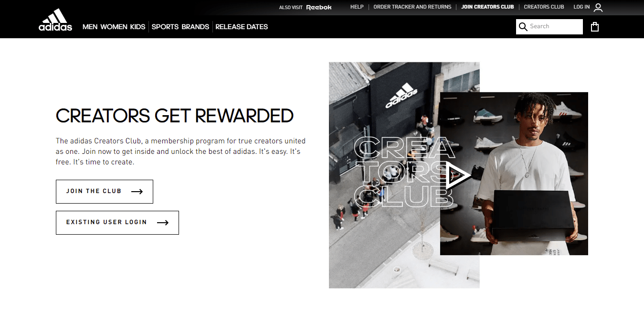The image size is (644, 314).
Task: Click the adidas logo in header
Action: [55, 20]
